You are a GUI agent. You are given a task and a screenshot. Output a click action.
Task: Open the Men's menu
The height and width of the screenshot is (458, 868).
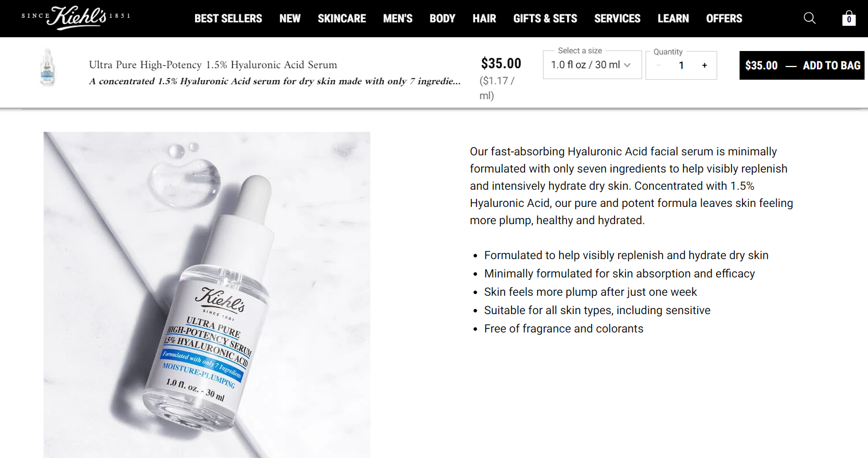pyautogui.click(x=398, y=18)
